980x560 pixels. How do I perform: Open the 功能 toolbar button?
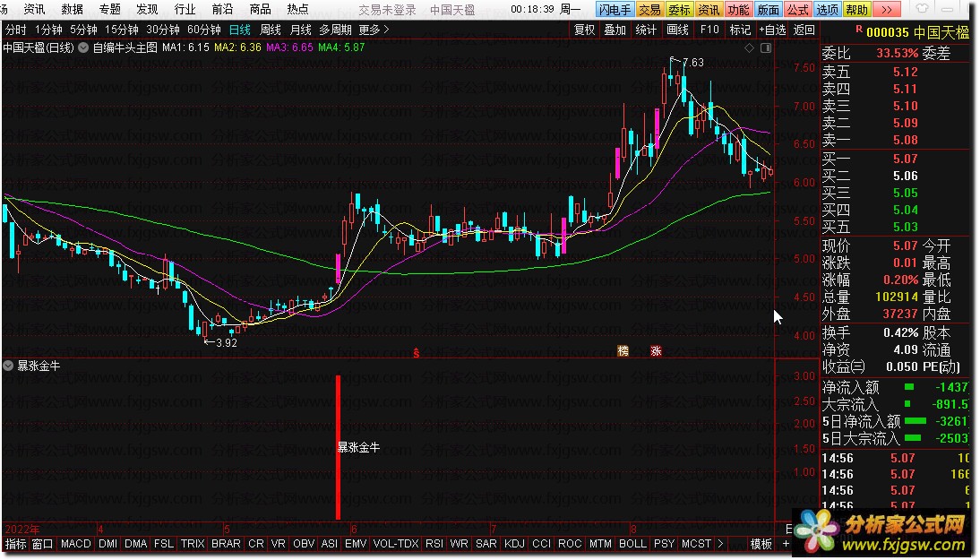(739, 9)
